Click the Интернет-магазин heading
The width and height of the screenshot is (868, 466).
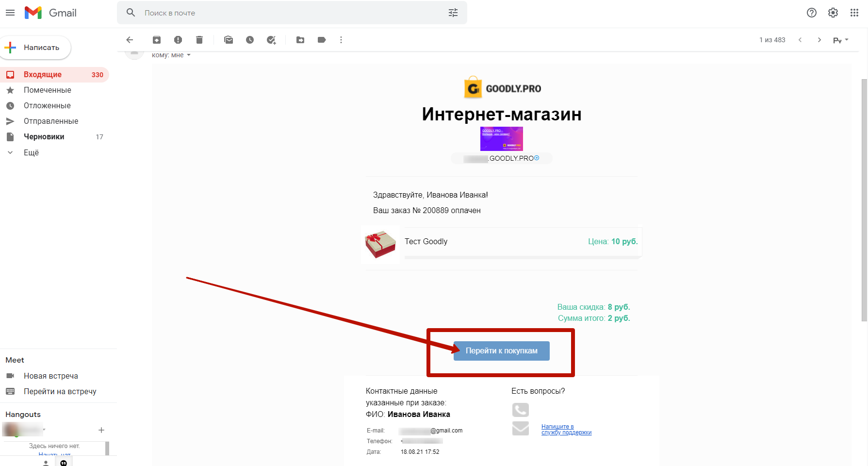[502, 114]
